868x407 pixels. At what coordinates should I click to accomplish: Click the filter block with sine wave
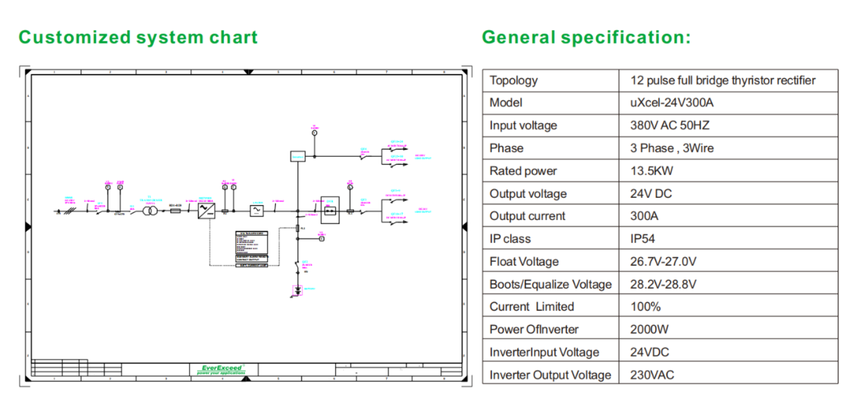(x=257, y=211)
